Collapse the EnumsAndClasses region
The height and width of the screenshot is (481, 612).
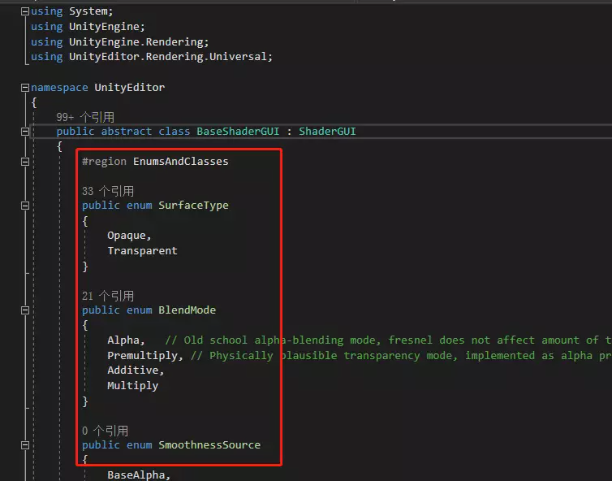click(25, 162)
